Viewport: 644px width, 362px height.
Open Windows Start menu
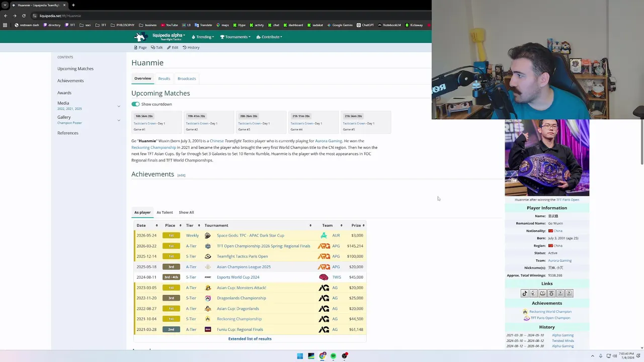point(300,356)
